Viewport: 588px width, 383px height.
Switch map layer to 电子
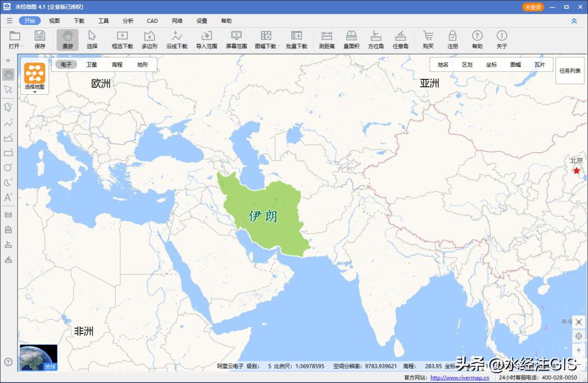(x=66, y=64)
